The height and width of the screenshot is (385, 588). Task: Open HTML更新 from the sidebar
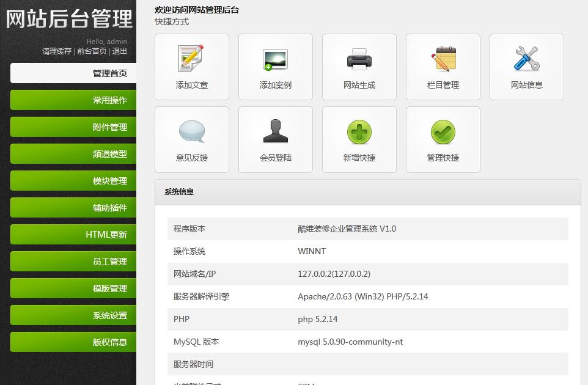73,234
